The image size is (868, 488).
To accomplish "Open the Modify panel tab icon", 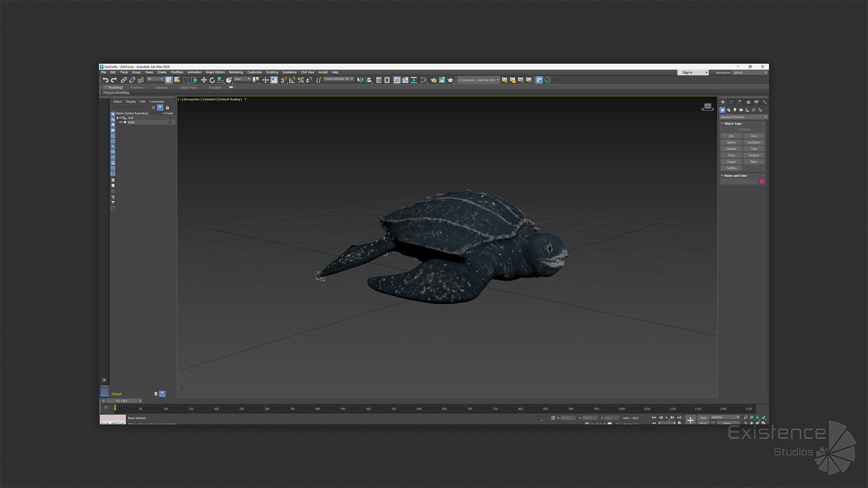I will click(731, 102).
